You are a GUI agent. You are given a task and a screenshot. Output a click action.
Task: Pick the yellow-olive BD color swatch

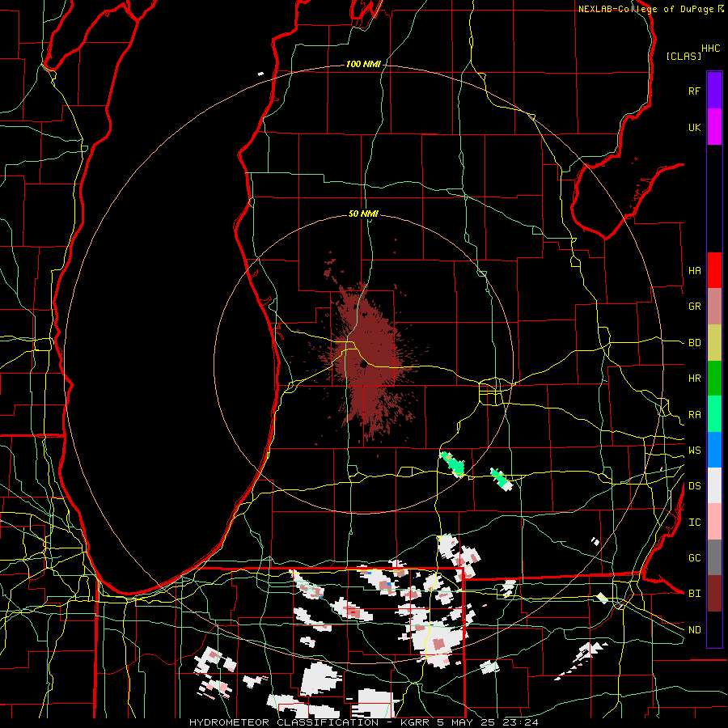coord(714,343)
